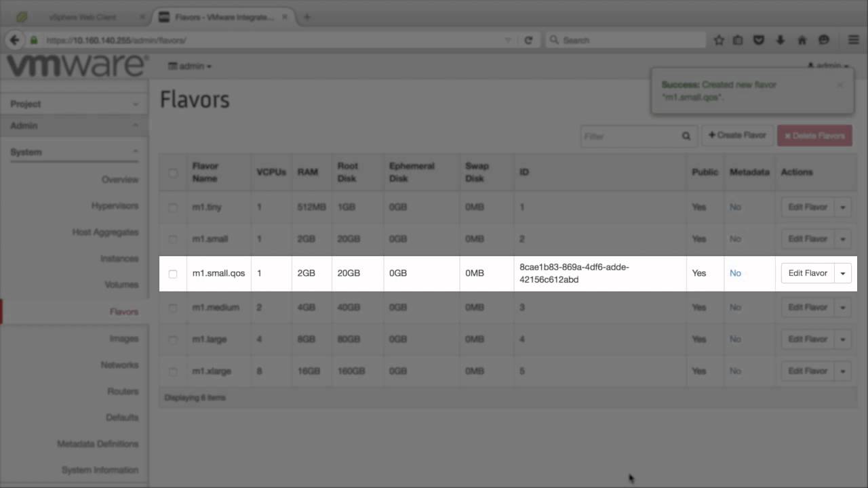Open Volumes in sidebar
The image size is (868, 488).
[121, 285]
